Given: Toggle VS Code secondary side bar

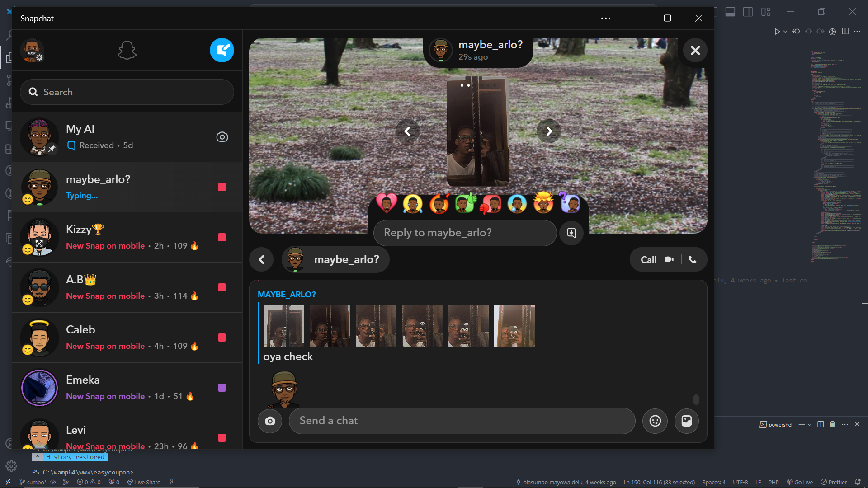Looking at the screenshot, I should [748, 12].
